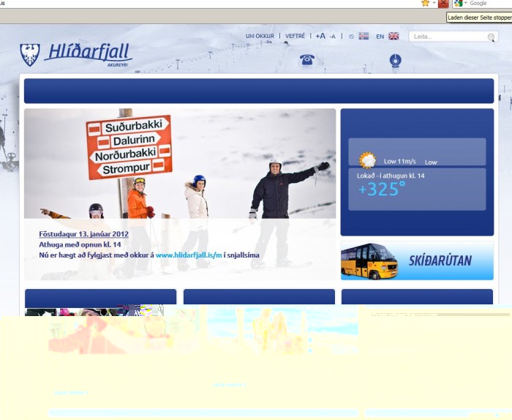Click inside the Leita search field
The image size is (512, 420).
coord(446,37)
